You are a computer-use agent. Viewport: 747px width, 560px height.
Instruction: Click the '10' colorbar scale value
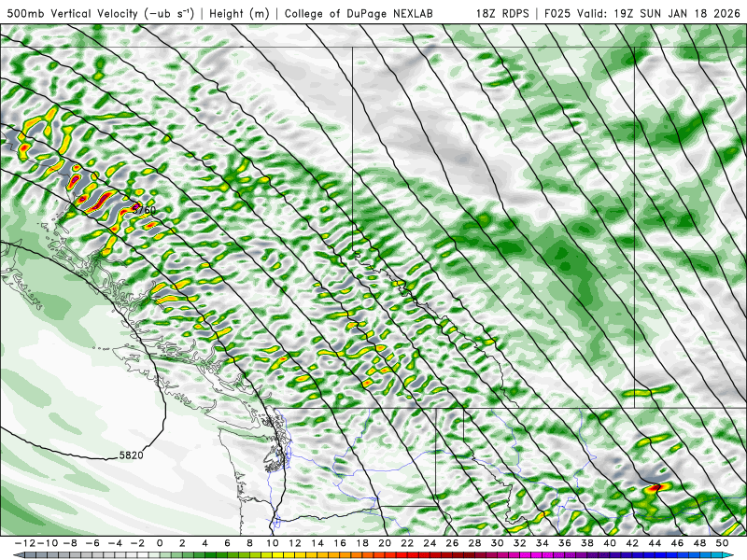coord(272,543)
